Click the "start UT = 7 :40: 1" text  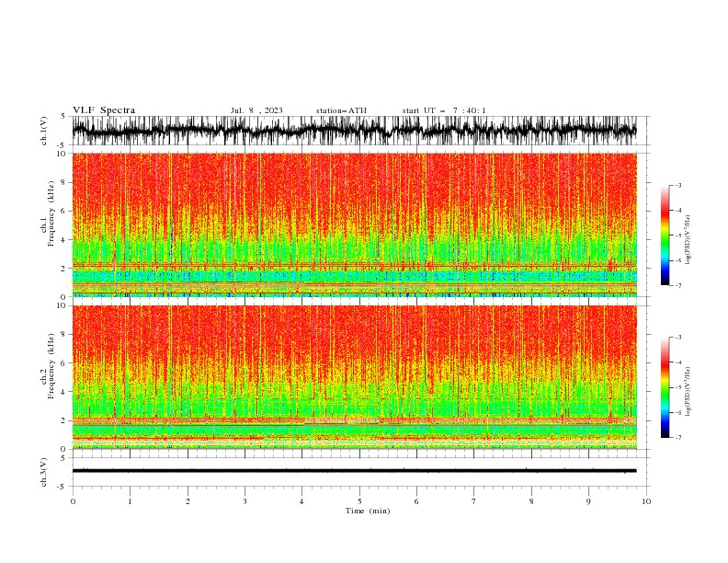[x=444, y=110]
